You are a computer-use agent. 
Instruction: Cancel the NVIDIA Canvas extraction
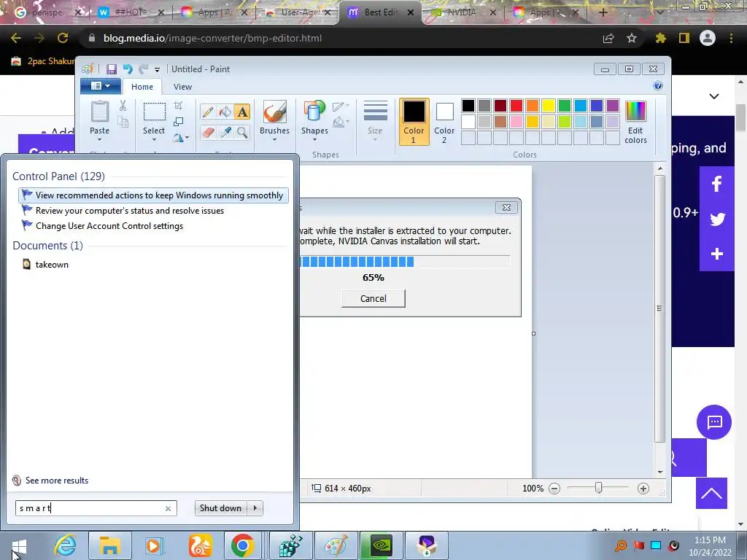[x=373, y=298]
